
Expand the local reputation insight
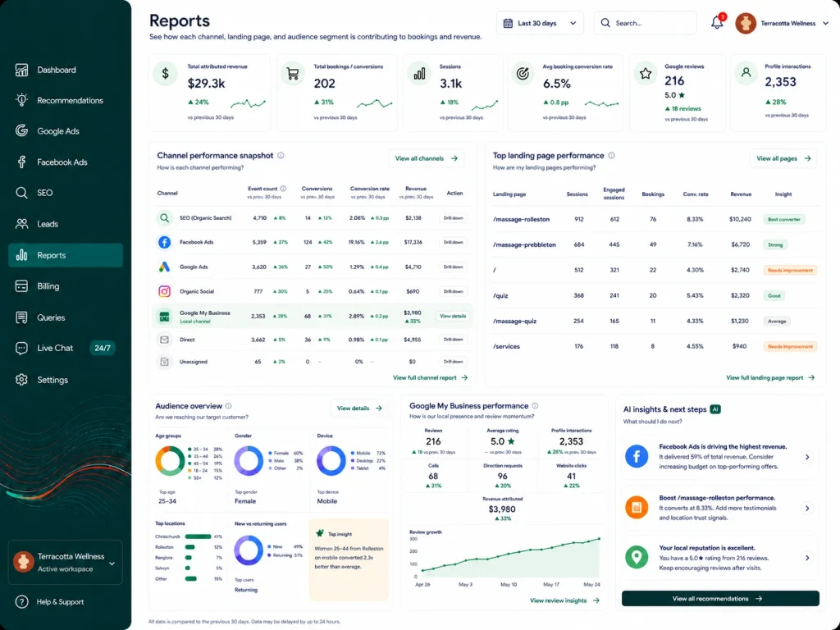coord(807,558)
